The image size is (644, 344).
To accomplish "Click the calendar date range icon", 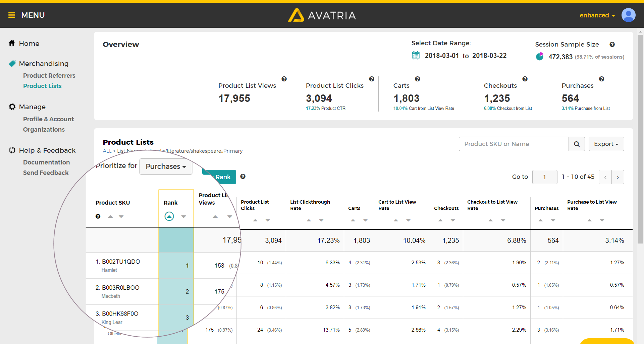I will click(x=416, y=55).
